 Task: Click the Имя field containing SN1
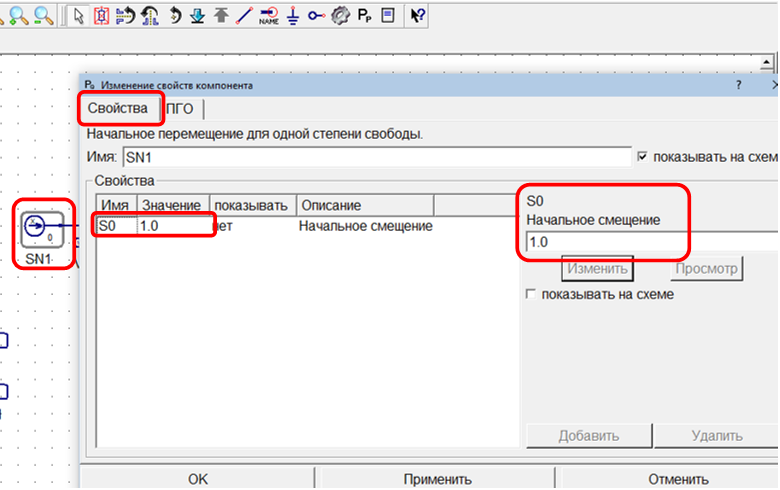coord(375,157)
